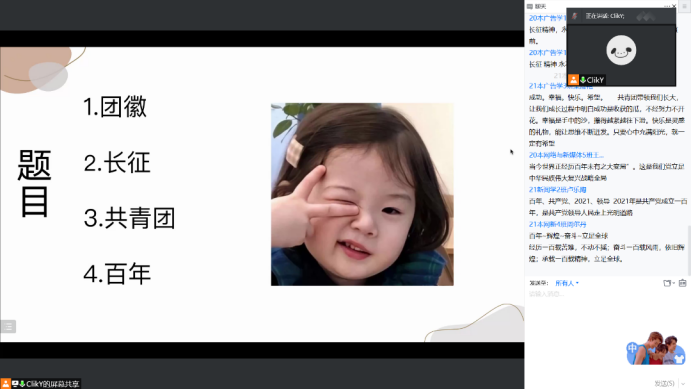The width and height of the screenshot is (692, 389).
Task: Open the three-dot menu in chat header
Action: click(667, 6)
